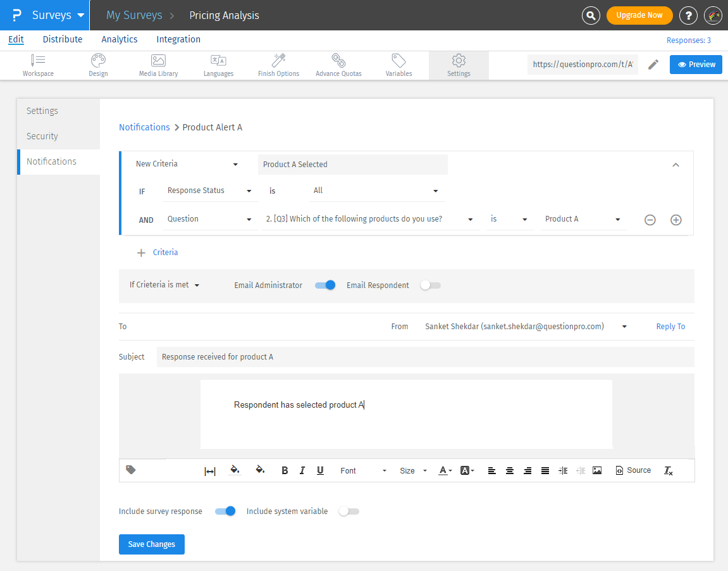Click the Finish Options icon

click(x=278, y=65)
